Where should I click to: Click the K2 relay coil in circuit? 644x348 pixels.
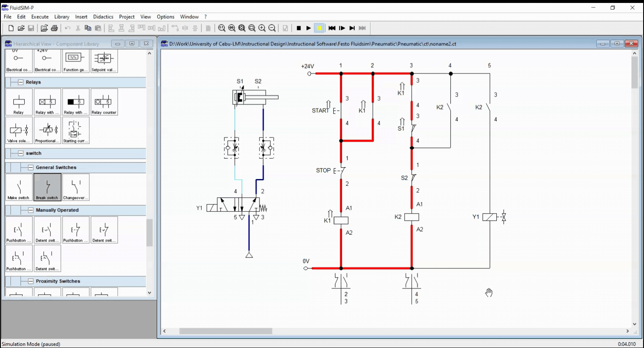coord(412,217)
